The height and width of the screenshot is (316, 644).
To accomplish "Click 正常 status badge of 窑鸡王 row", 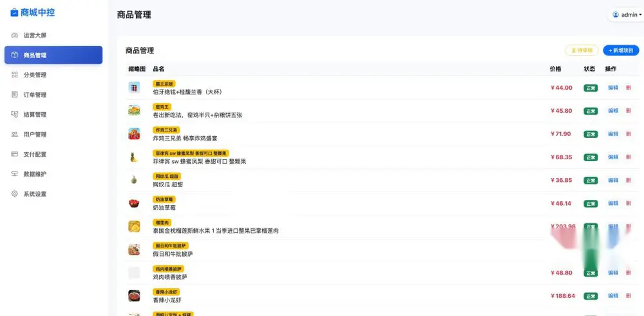I will click(591, 111).
